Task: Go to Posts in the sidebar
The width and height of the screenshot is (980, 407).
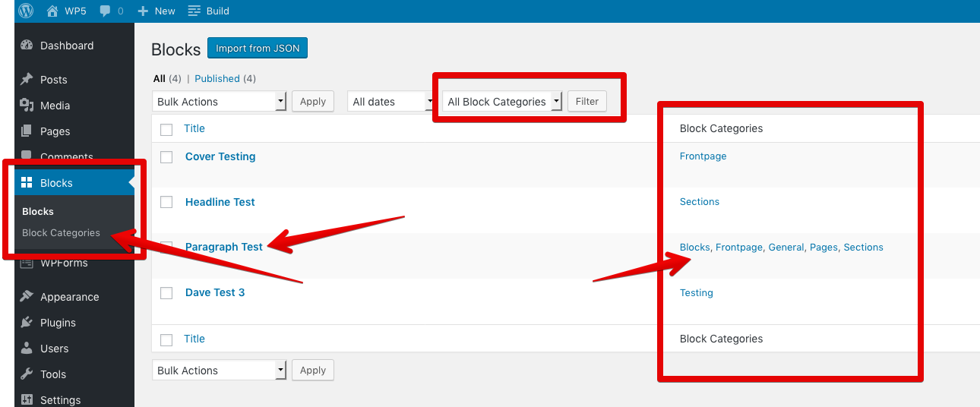Action: coord(54,80)
